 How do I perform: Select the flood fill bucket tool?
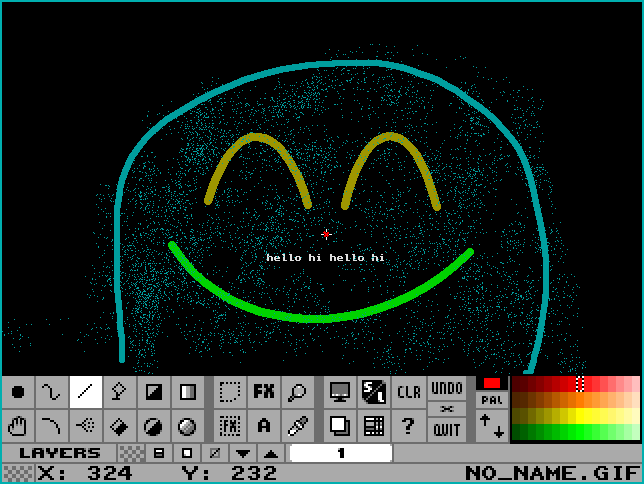pos(119,426)
